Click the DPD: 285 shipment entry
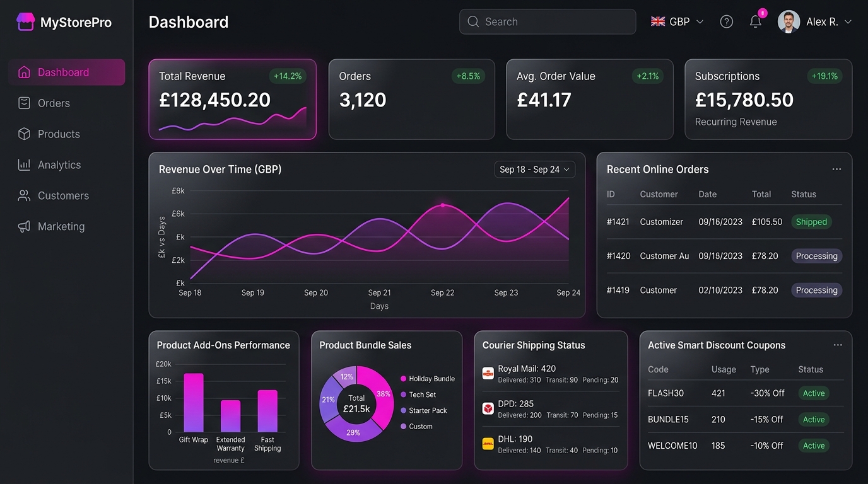Screen dimensions: 868x484 [551, 409]
